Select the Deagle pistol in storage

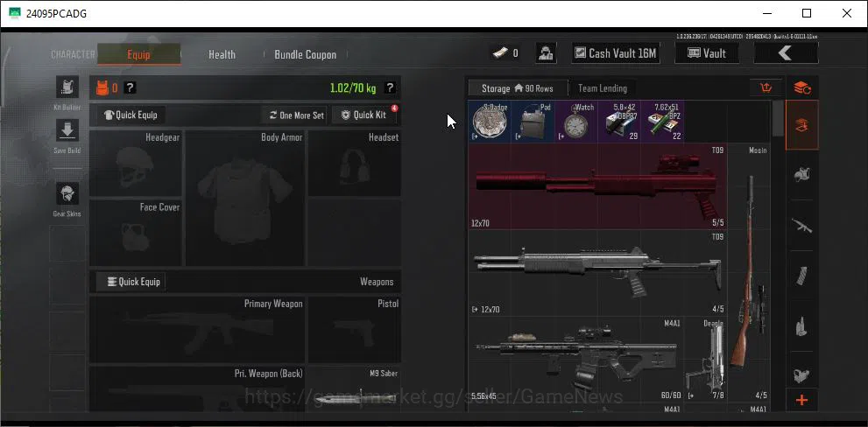[x=705, y=360]
